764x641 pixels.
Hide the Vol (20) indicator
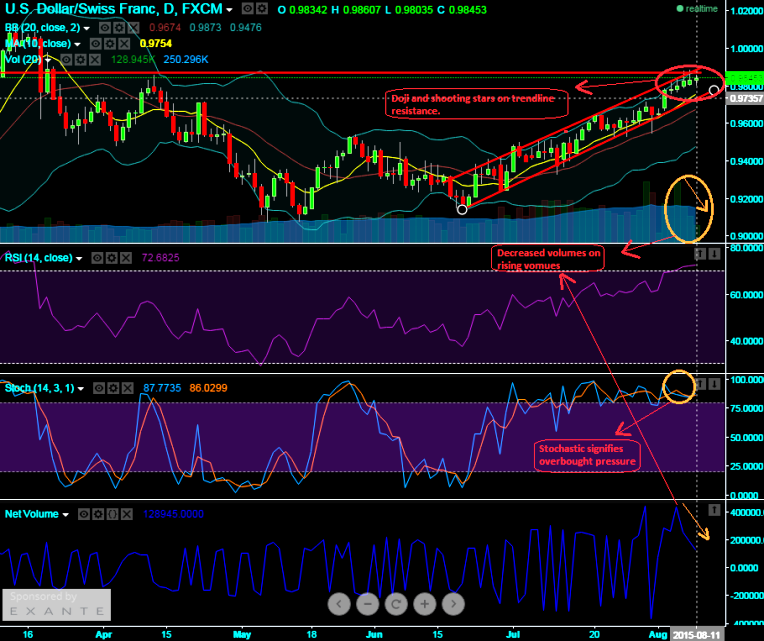[66, 59]
